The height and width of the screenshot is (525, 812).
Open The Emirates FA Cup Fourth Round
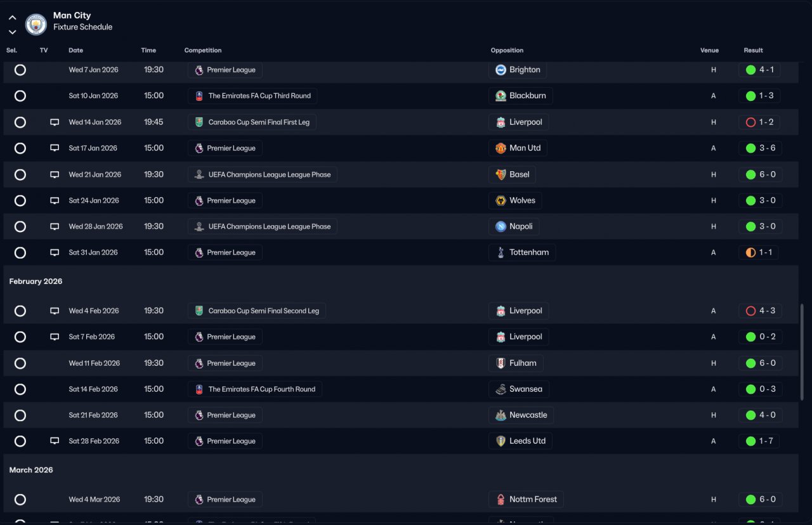click(x=255, y=389)
